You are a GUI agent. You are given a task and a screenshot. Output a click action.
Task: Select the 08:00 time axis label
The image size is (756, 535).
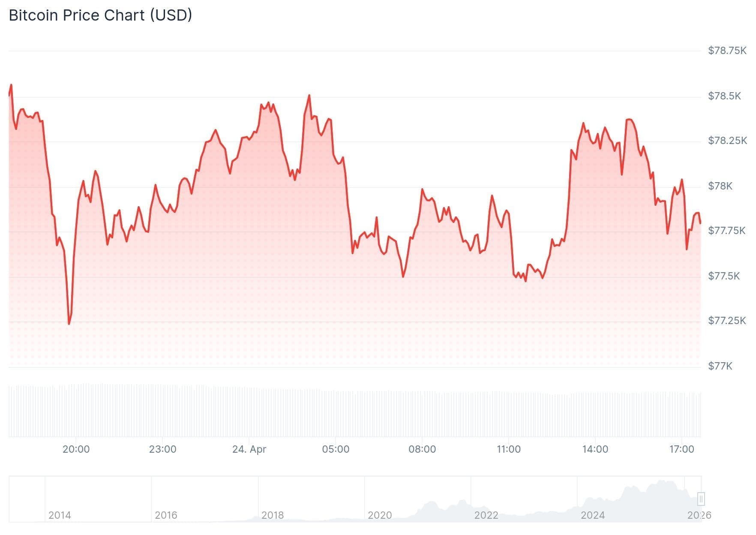(422, 449)
